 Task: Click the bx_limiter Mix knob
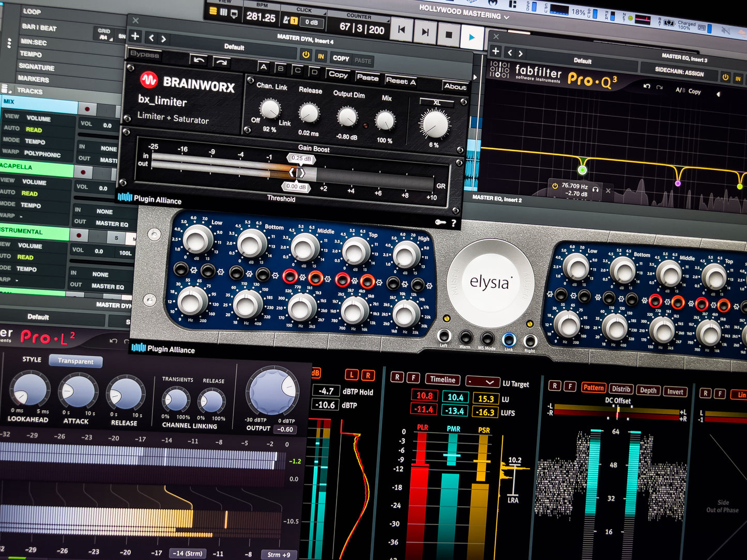[385, 120]
